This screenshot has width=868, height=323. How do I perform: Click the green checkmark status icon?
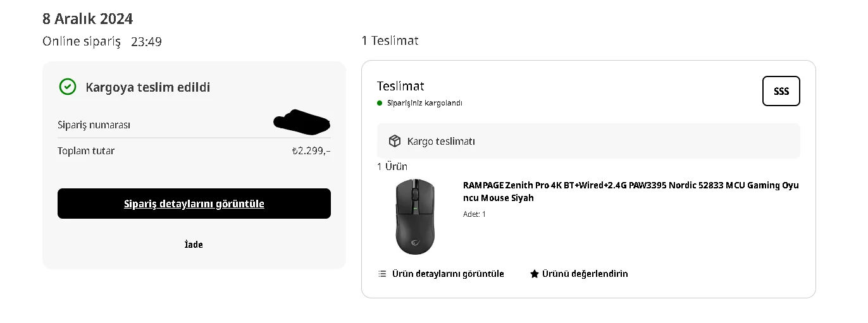click(x=68, y=87)
